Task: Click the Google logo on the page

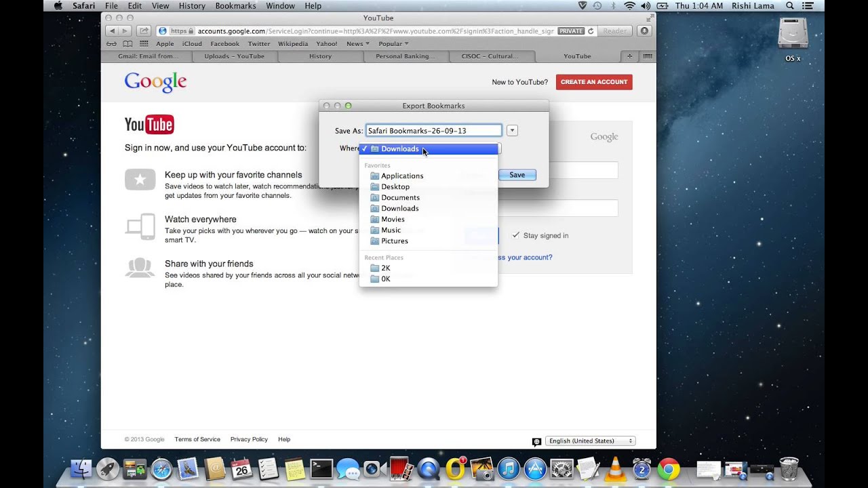Action: pyautogui.click(x=155, y=83)
